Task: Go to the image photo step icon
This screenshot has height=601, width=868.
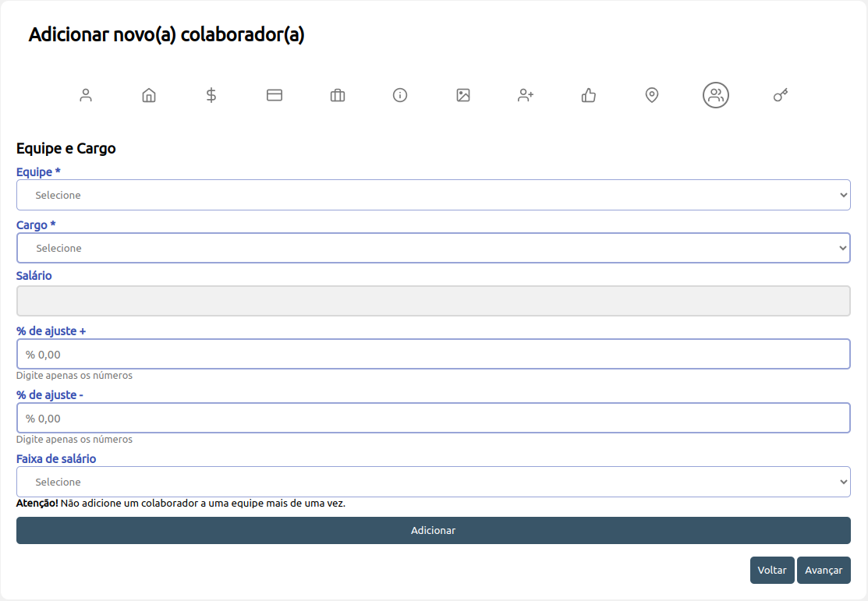Action: (x=463, y=95)
